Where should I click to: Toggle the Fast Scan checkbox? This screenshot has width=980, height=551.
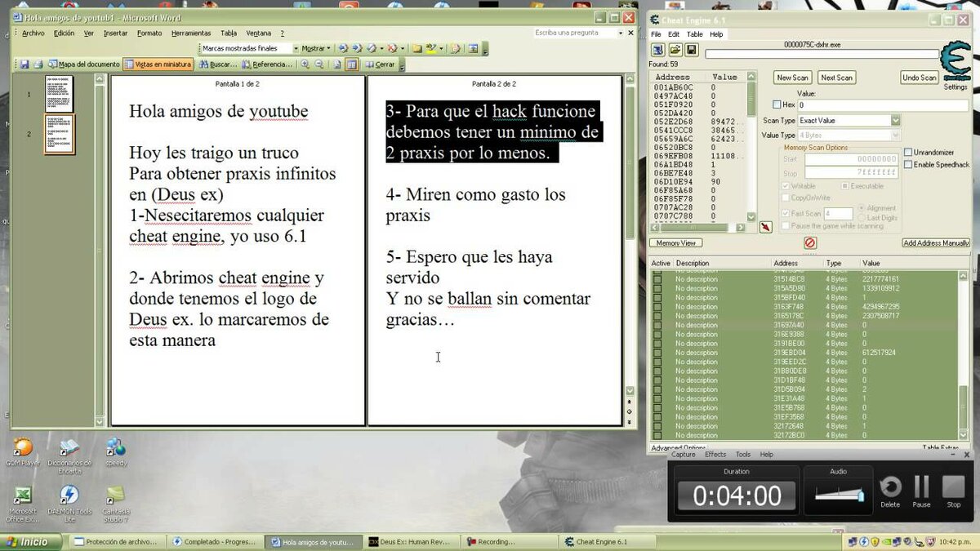point(786,213)
